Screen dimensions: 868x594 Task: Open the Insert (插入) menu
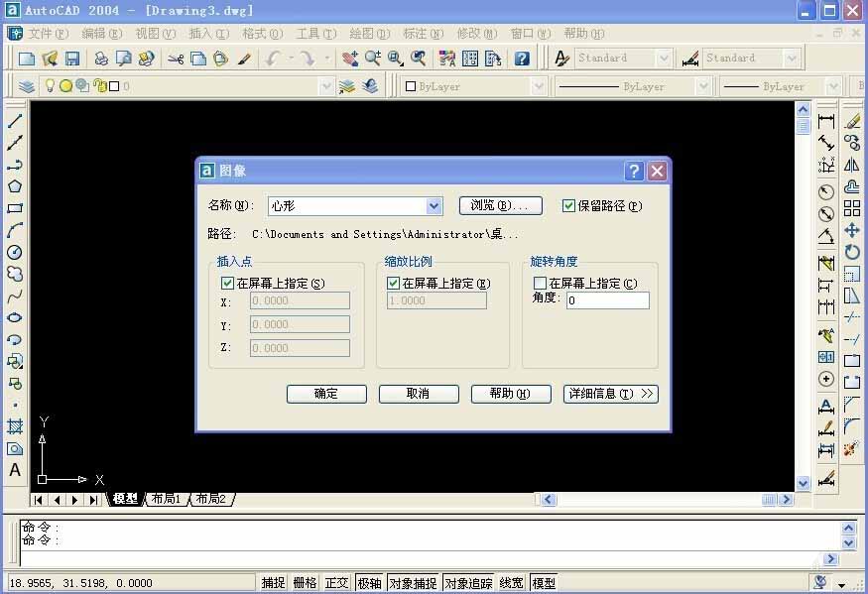click(208, 34)
